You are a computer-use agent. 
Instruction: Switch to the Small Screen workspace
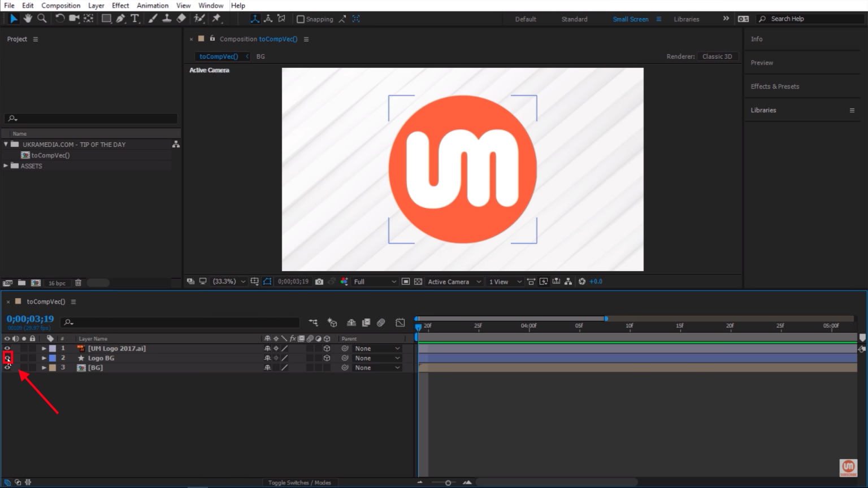[630, 19]
